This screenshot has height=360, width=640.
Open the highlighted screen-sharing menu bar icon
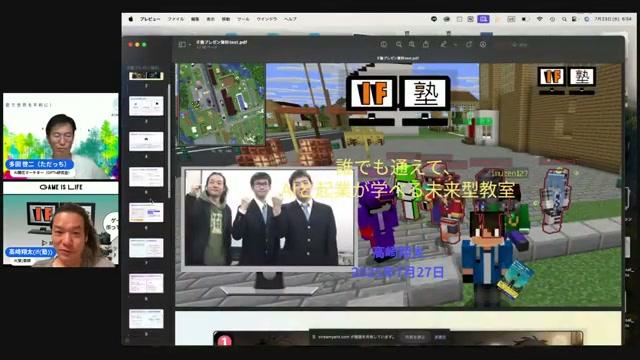click(x=483, y=19)
